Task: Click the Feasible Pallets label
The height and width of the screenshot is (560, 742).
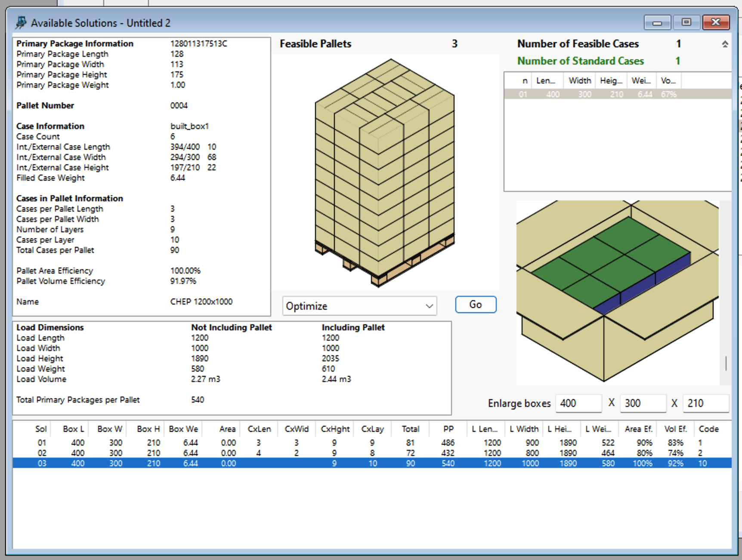Action: 315,44
